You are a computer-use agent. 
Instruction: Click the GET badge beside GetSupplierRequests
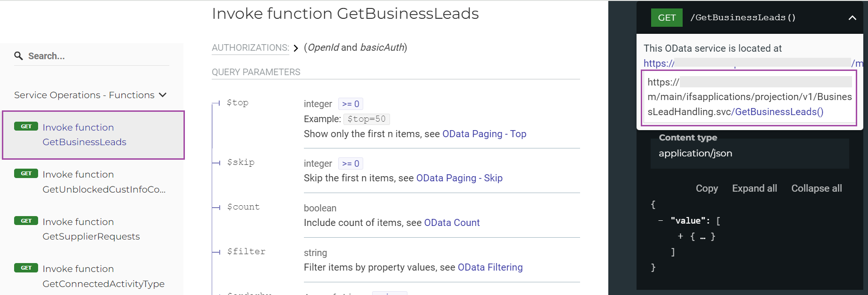(26, 221)
